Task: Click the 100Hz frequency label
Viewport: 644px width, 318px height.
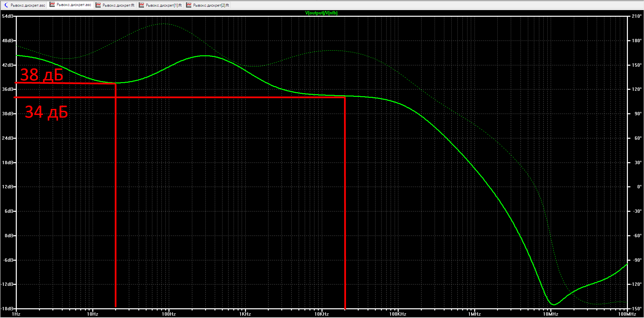Action: click(169, 314)
